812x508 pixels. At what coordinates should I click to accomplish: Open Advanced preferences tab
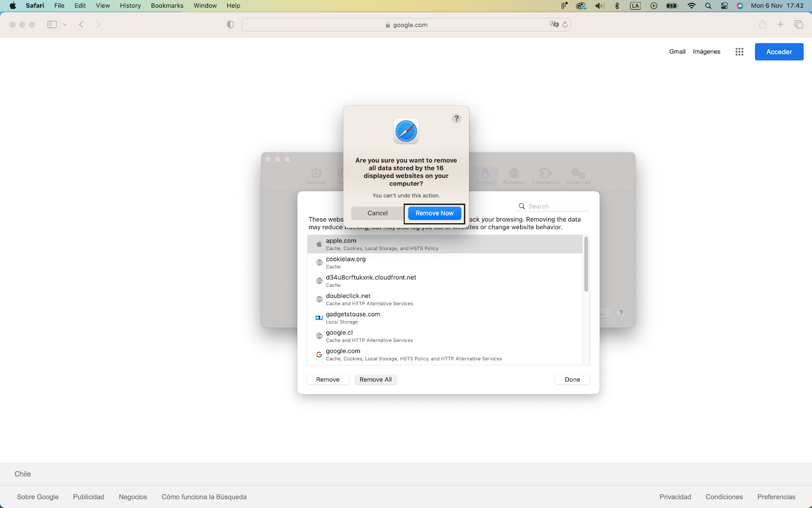point(578,177)
